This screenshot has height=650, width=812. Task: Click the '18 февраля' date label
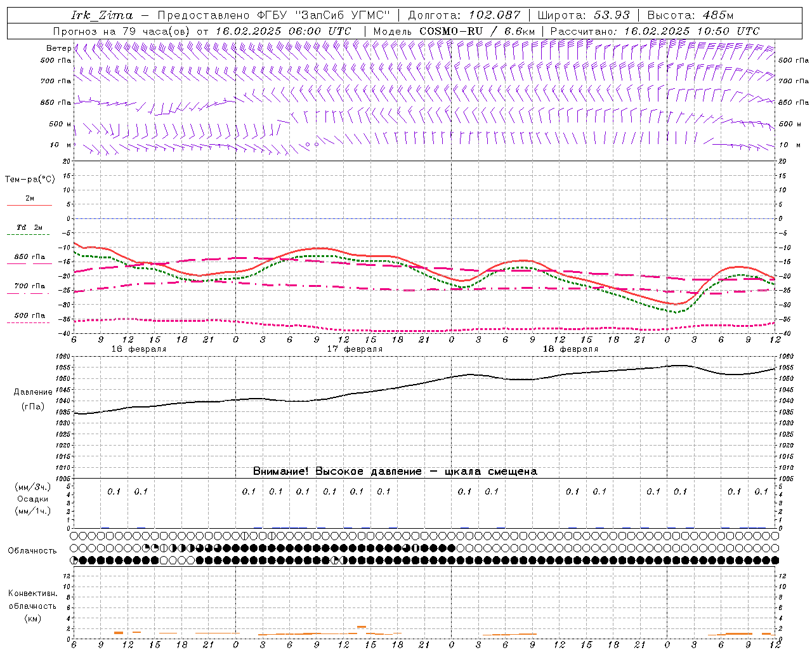point(570,349)
